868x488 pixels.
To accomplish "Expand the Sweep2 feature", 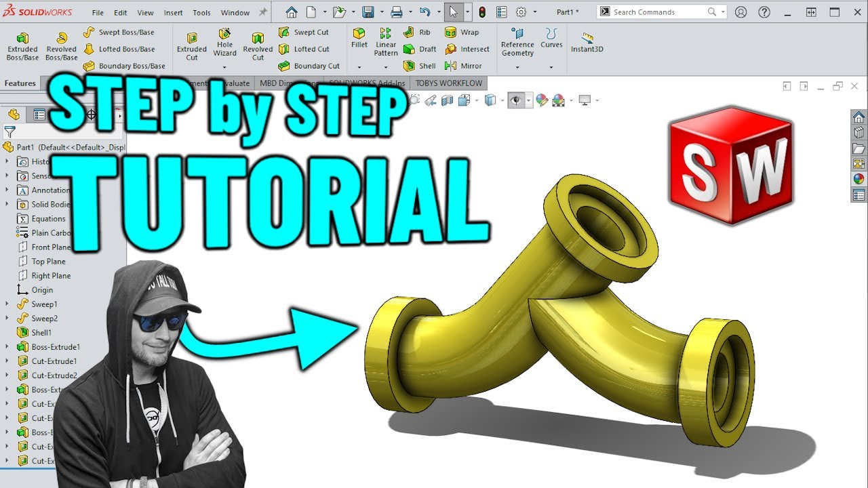I will pyautogui.click(x=7, y=319).
